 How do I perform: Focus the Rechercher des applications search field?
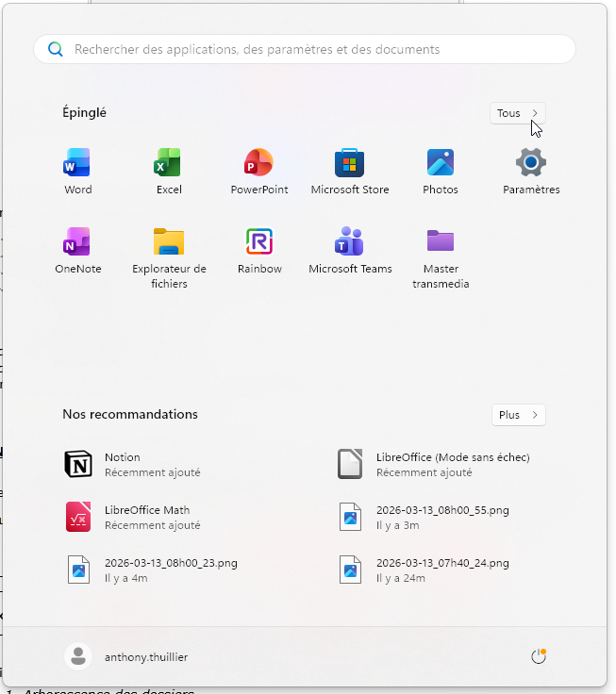pos(305,49)
